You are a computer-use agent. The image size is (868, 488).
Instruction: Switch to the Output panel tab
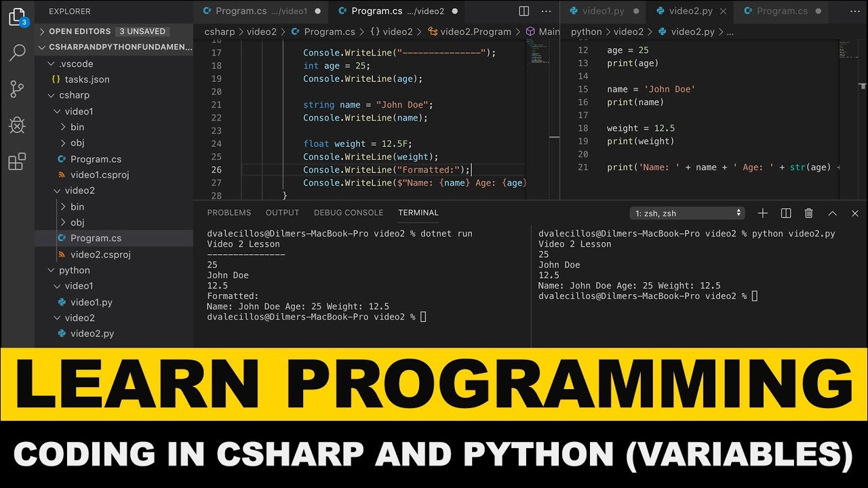[283, 213]
